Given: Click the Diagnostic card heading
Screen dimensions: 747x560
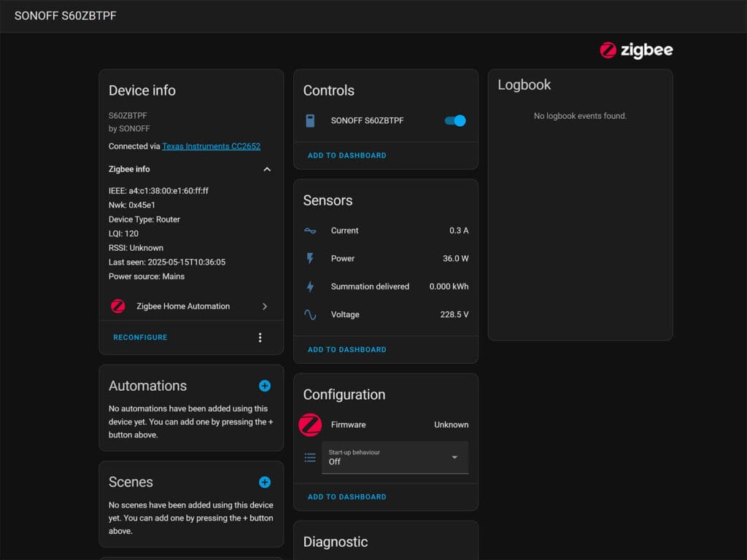Looking at the screenshot, I should (x=336, y=542).
